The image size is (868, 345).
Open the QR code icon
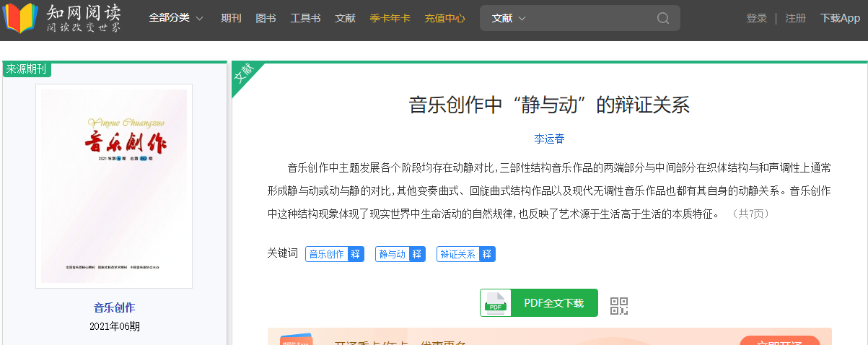[619, 305]
